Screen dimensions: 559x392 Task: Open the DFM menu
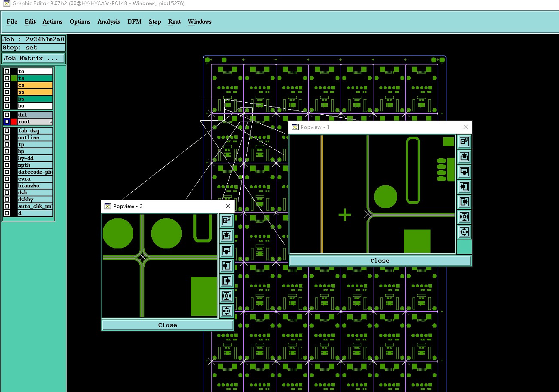click(x=134, y=21)
